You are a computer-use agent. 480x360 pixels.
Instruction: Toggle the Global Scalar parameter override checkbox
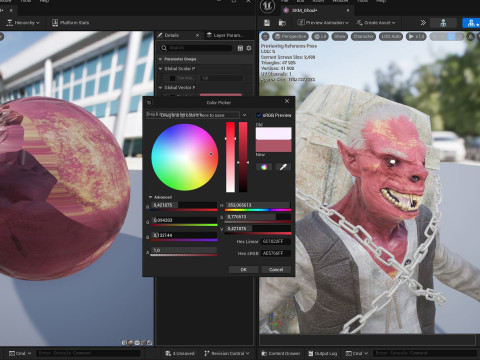pyautogui.click(x=172, y=78)
